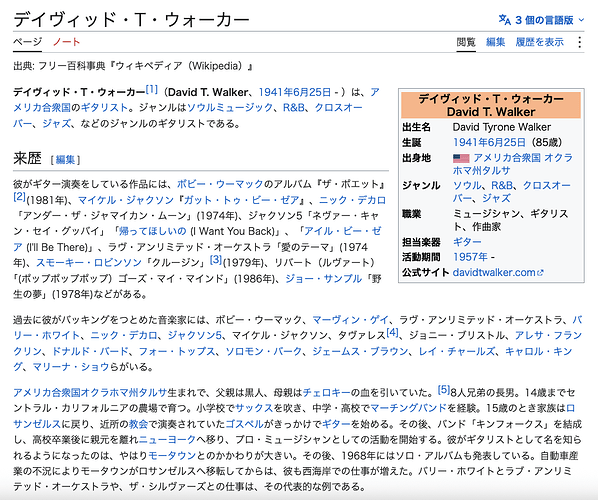This screenshot has width=598, height=500.
Task: Open the ギター instrument link in infobox
Action: click(467, 242)
